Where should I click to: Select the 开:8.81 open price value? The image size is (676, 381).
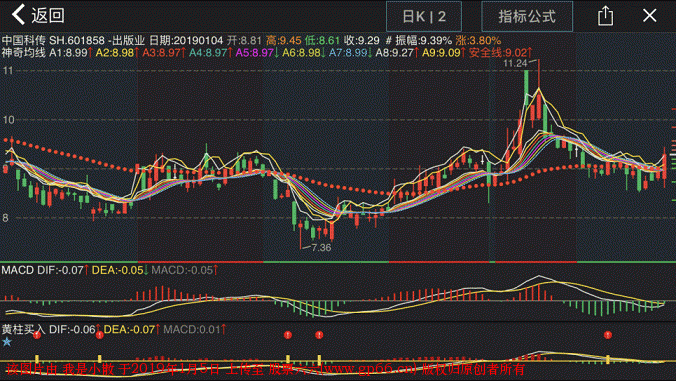[244, 41]
